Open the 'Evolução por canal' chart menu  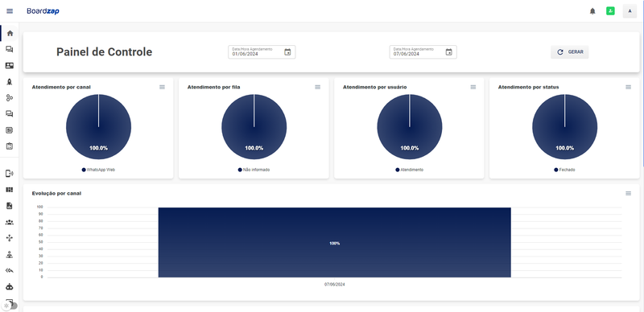coord(629,193)
